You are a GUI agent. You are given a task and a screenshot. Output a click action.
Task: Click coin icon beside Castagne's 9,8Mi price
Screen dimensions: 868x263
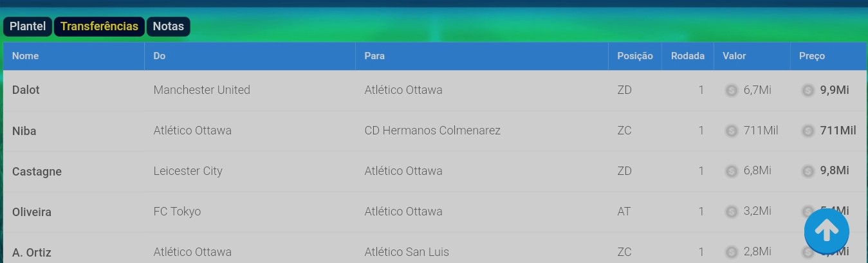click(x=808, y=171)
